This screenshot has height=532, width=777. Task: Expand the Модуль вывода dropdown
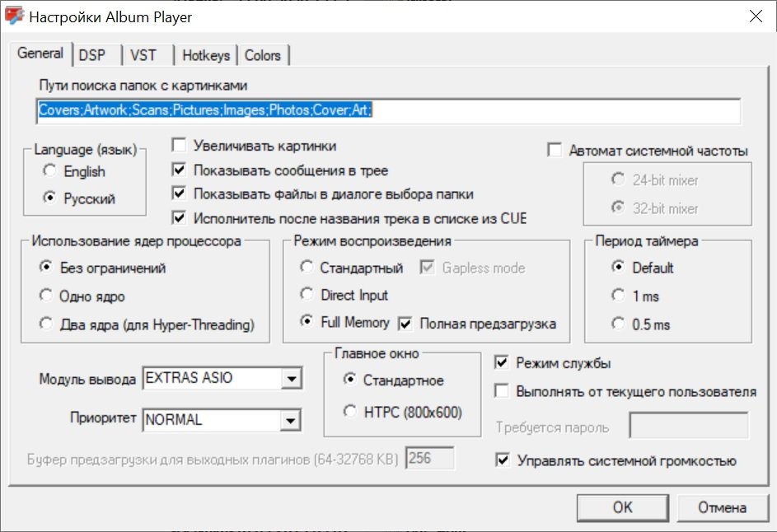tap(289, 379)
